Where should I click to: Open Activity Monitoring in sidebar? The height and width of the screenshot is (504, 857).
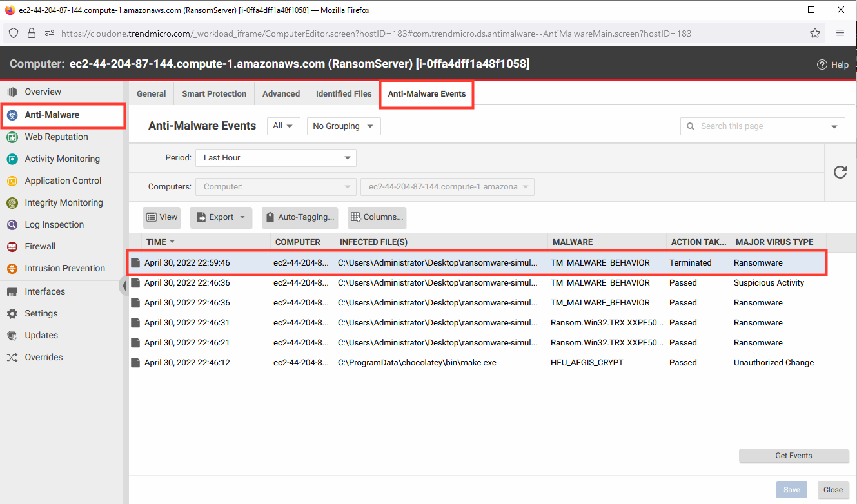click(62, 159)
